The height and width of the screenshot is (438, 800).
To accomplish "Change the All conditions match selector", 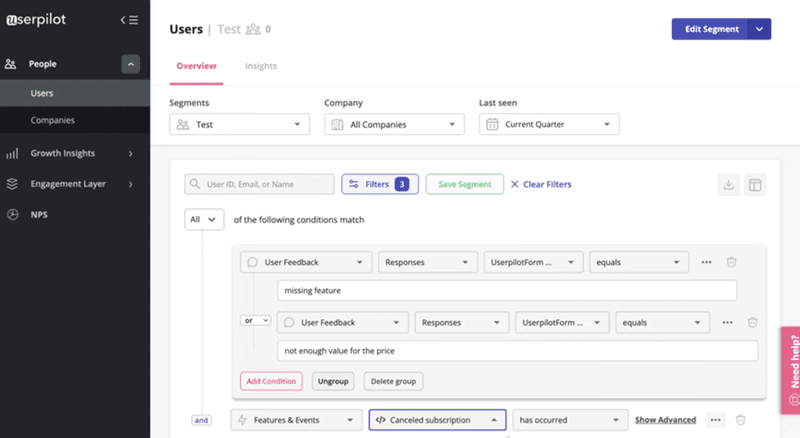I will 204,219.
